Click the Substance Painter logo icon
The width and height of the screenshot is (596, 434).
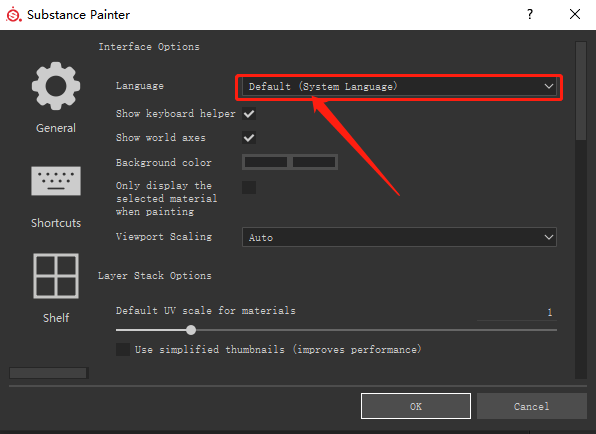point(14,14)
